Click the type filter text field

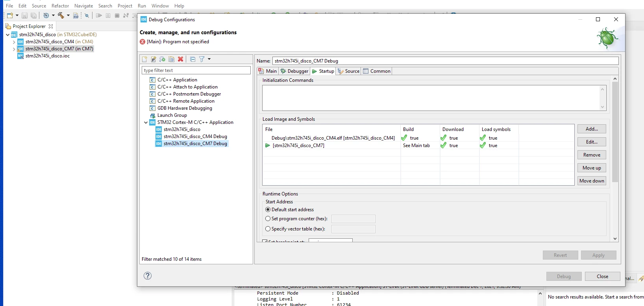[x=196, y=70]
